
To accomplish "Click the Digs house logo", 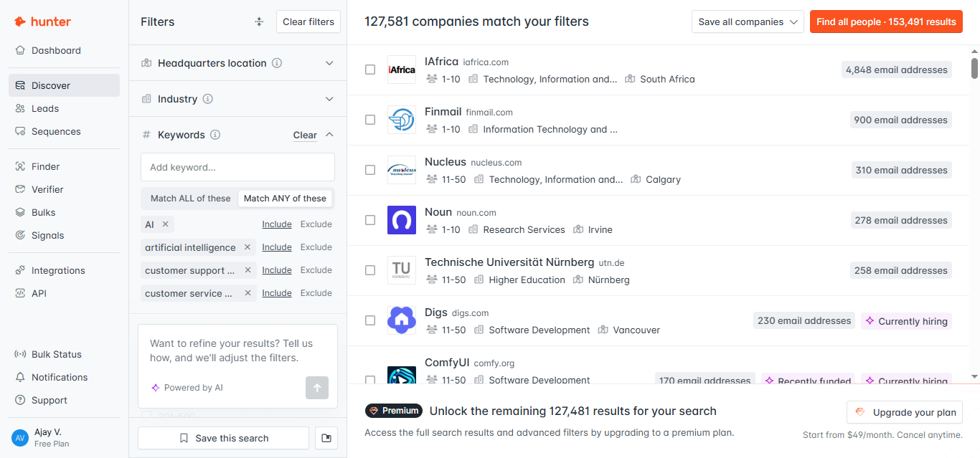I will (x=402, y=320).
